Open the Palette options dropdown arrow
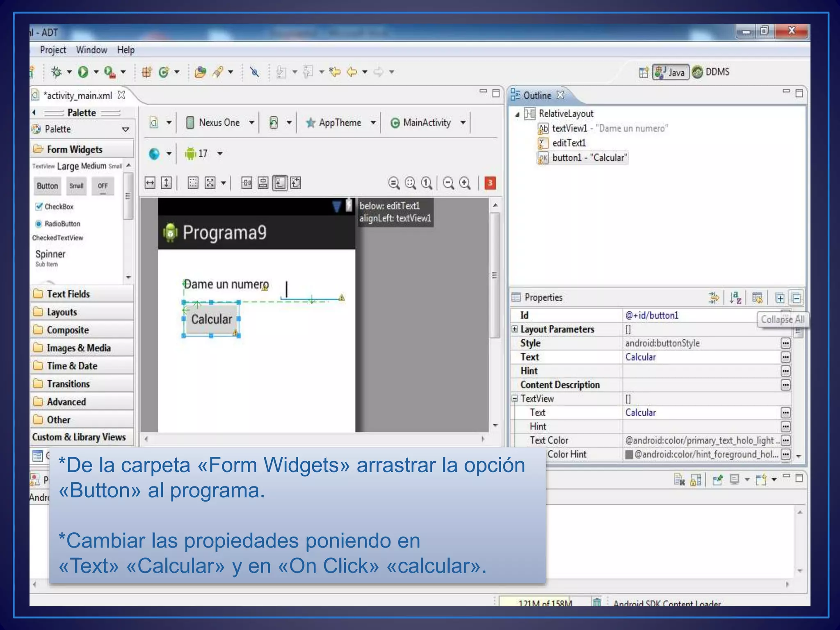Viewport: 840px width, 630px height. pos(126,130)
